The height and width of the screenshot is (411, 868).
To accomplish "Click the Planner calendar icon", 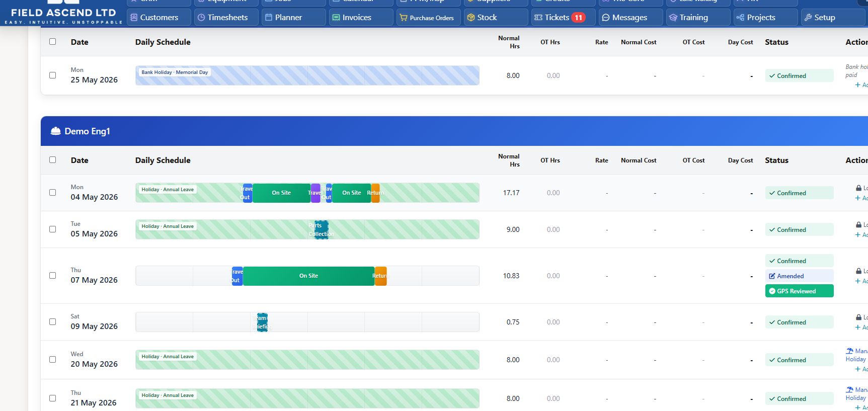I will click(x=269, y=18).
